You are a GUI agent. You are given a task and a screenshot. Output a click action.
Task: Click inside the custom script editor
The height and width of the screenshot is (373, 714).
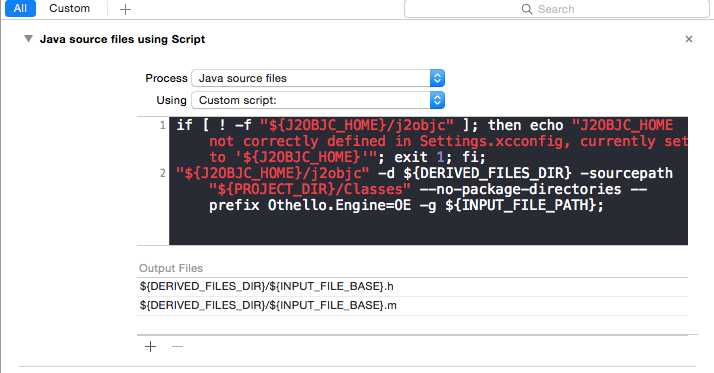[x=428, y=181]
